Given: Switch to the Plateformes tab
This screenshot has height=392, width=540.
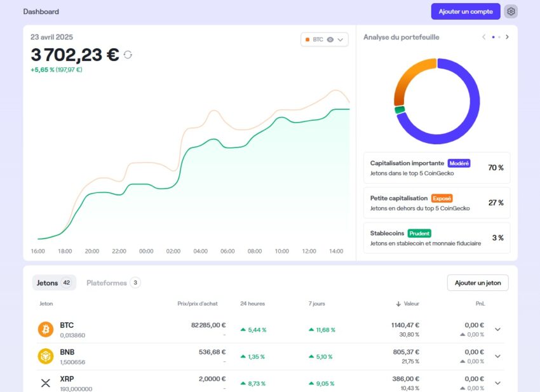Looking at the screenshot, I should point(113,283).
